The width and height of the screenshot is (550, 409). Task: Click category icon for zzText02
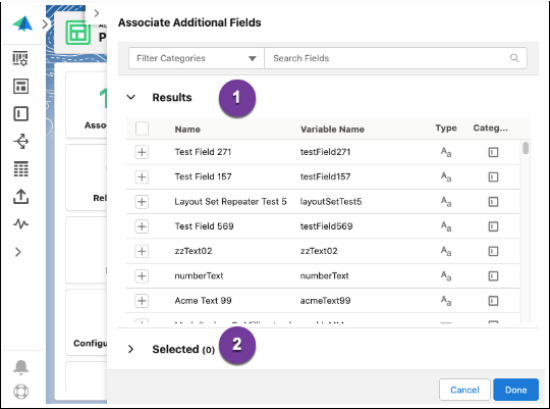pos(493,251)
